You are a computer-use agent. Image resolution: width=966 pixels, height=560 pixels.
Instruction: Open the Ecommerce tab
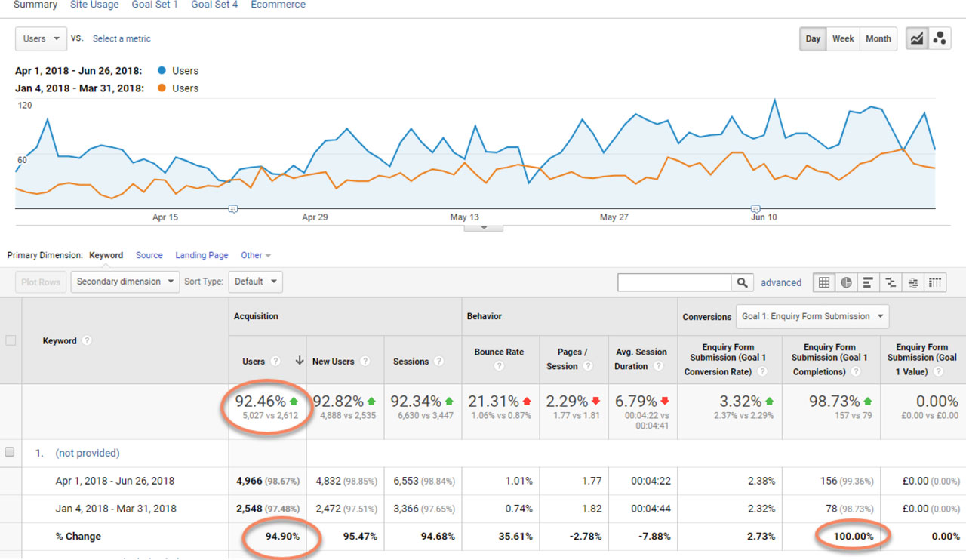(x=278, y=5)
